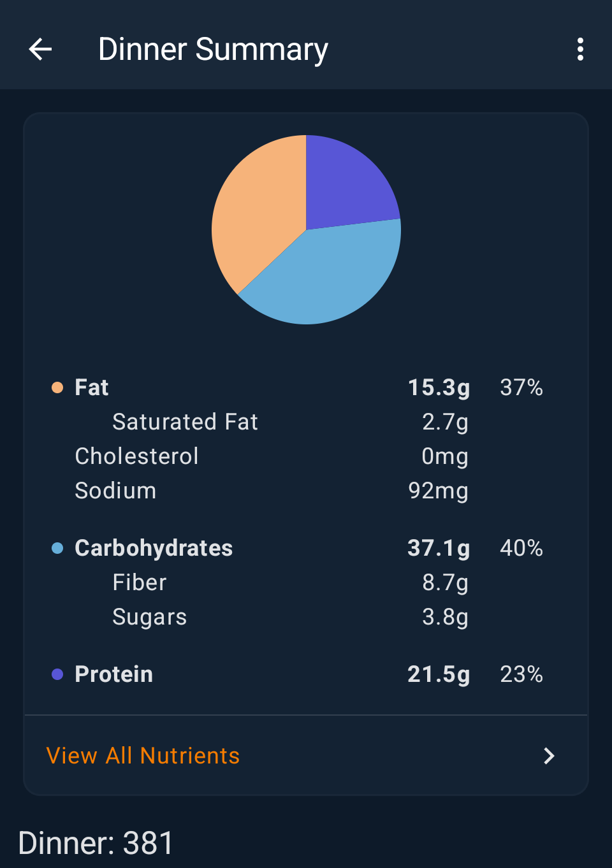612x868 pixels.
Task: Expand nutrients with the right chevron
Action: pyautogui.click(x=548, y=756)
